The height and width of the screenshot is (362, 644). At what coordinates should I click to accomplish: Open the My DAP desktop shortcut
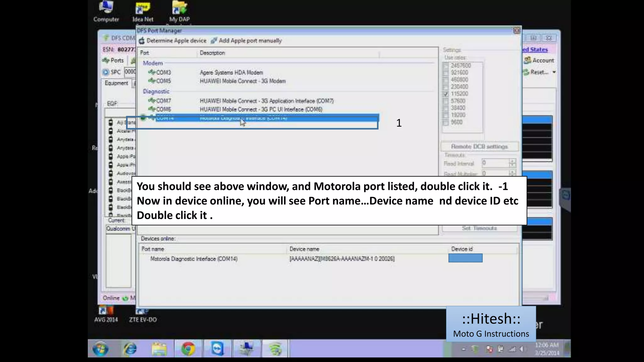(x=180, y=12)
